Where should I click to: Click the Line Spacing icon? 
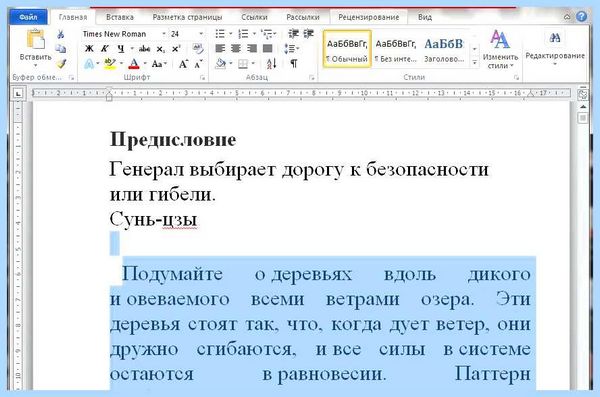[290, 49]
